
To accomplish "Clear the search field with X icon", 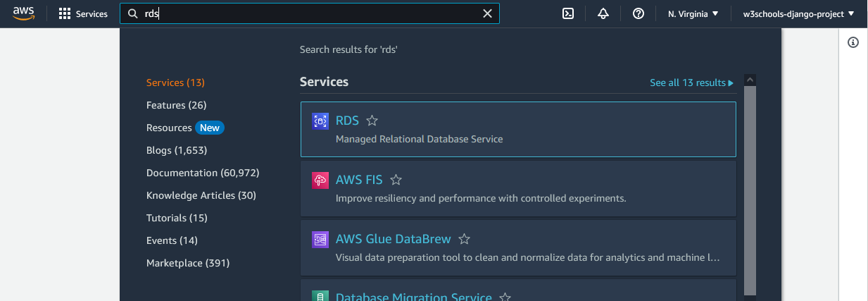I will (487, 13).
